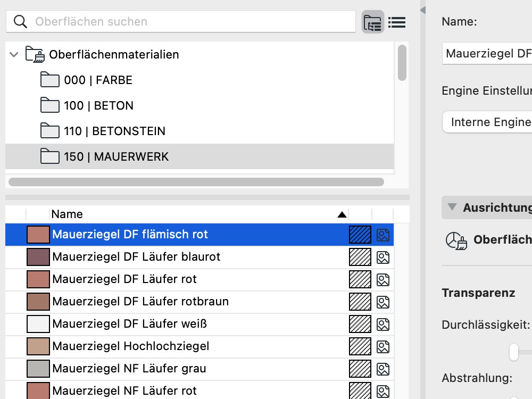Screen dimensions: 532x399
Task: Click color swatch of Mauerziegel DF Läufer weiß
Action: 38,324
